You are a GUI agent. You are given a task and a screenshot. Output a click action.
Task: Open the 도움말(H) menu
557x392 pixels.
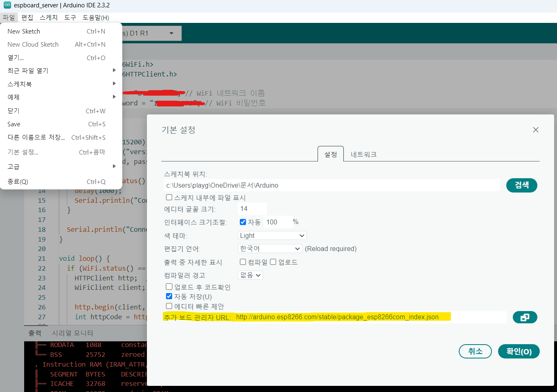[x=96, y=18]
